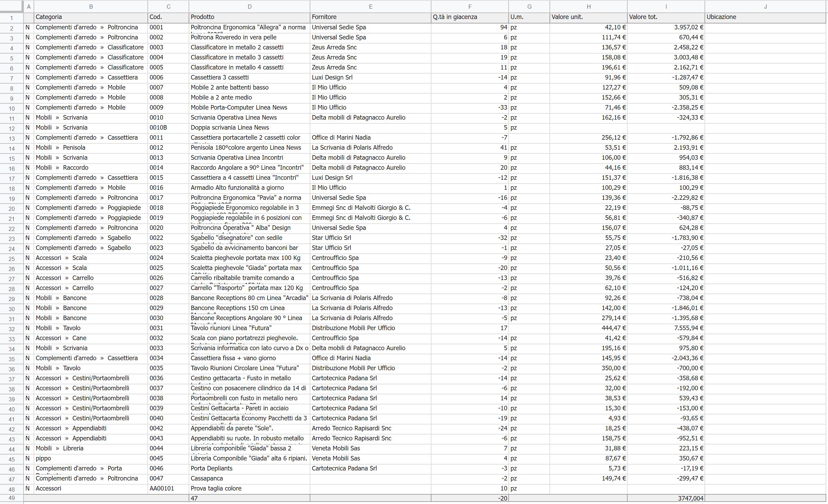The height and width of the screenshot is (504, 828).
Task: Click unit value 106,00 € cell
Action: (x=589, y=158)
